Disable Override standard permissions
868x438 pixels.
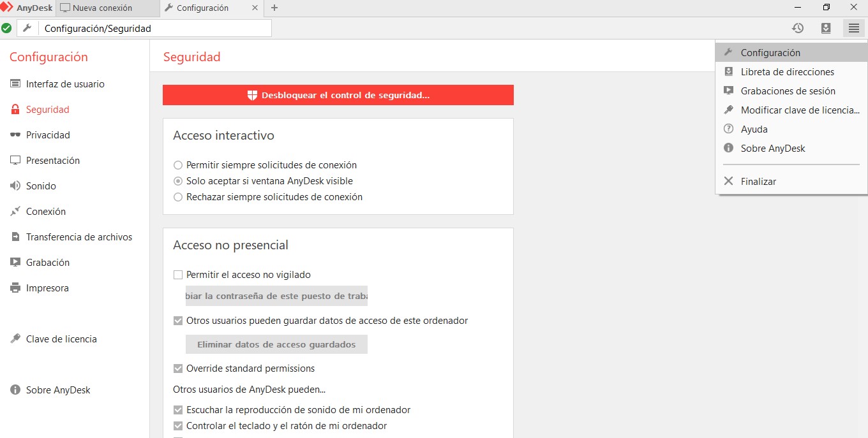177,368
